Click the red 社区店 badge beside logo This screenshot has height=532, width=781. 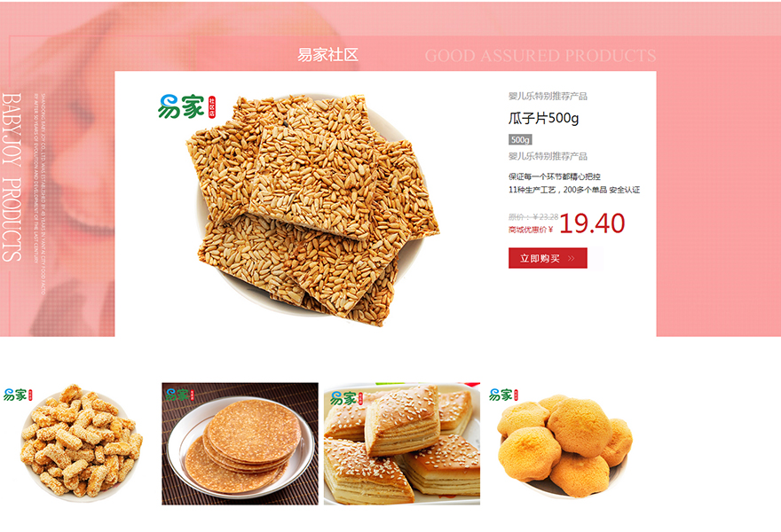click(x=212, y=107)
